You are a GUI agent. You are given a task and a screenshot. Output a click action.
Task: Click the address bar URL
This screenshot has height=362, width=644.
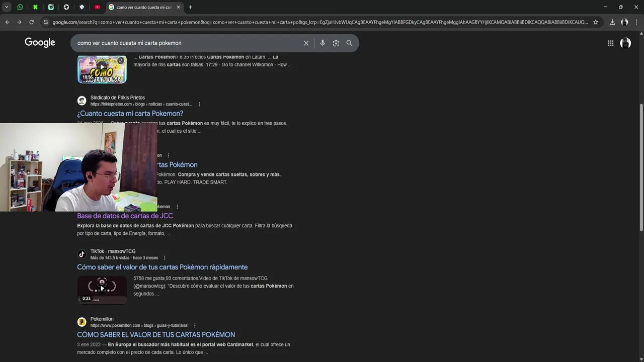pos(319,22)
